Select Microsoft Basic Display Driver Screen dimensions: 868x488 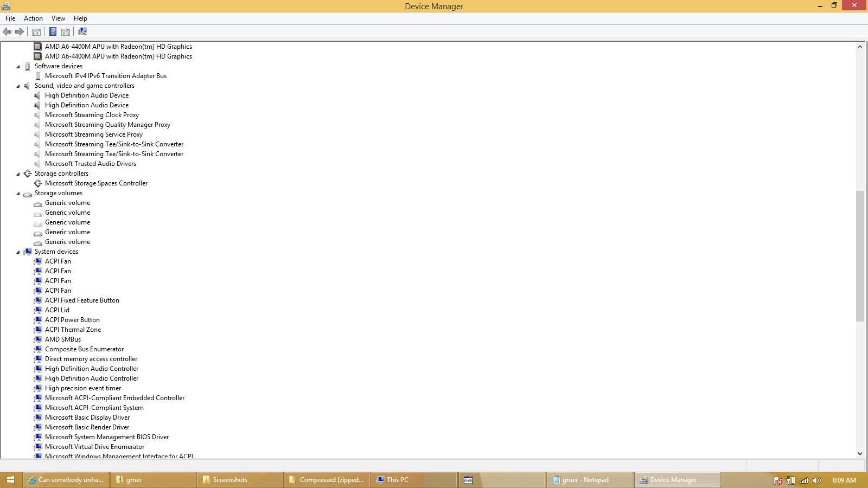point(87,418)
